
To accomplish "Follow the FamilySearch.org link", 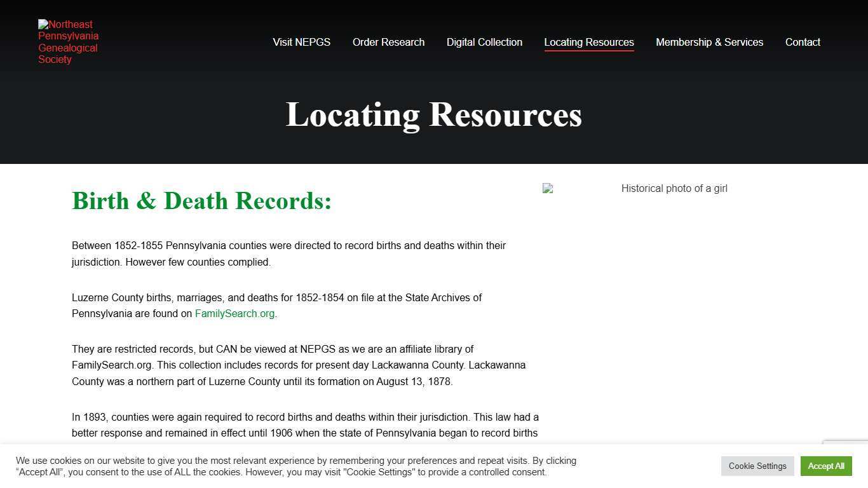I will (x=234, y=313).
